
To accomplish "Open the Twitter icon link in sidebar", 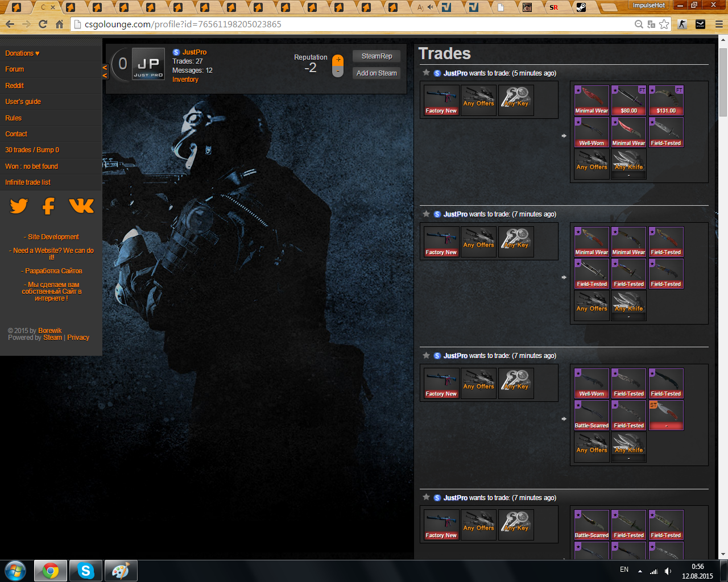I will coord(19,206).
